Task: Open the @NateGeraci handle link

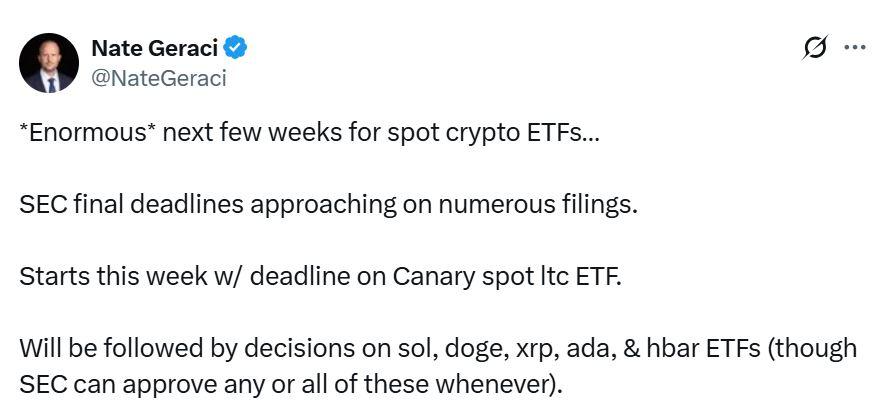Action: (x=158, y=77)
